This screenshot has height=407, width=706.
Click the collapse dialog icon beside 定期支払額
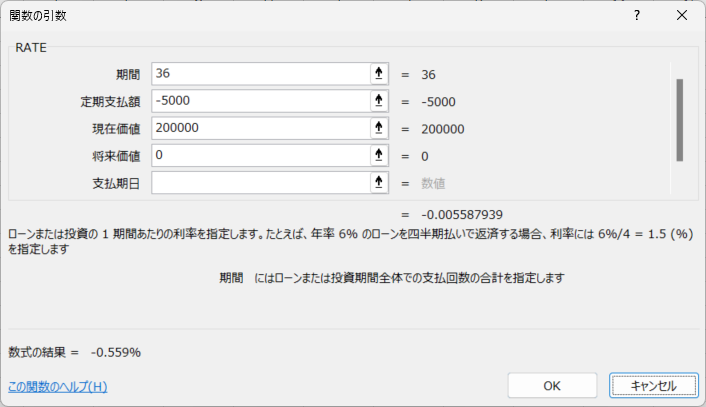(379, 101)
